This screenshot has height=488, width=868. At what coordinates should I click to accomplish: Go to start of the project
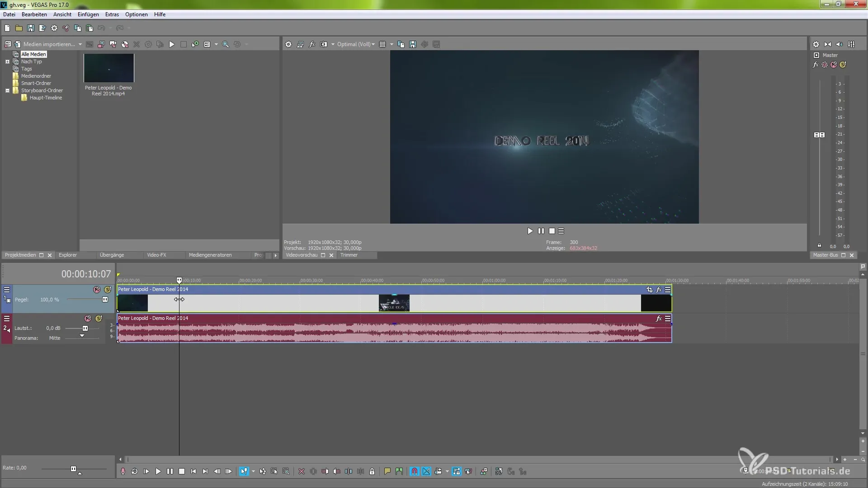click(193, 471)
